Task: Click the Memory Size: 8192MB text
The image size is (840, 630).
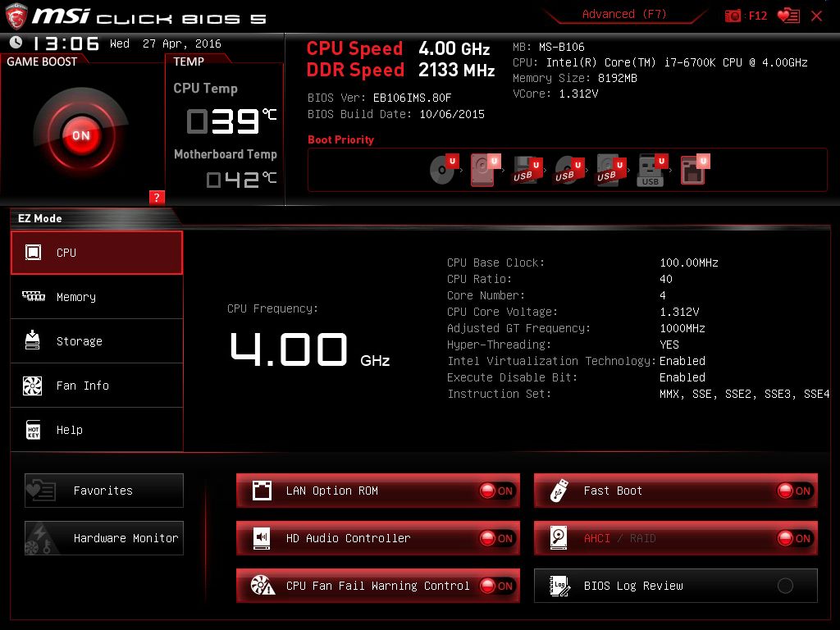Action: click(575, 78)
